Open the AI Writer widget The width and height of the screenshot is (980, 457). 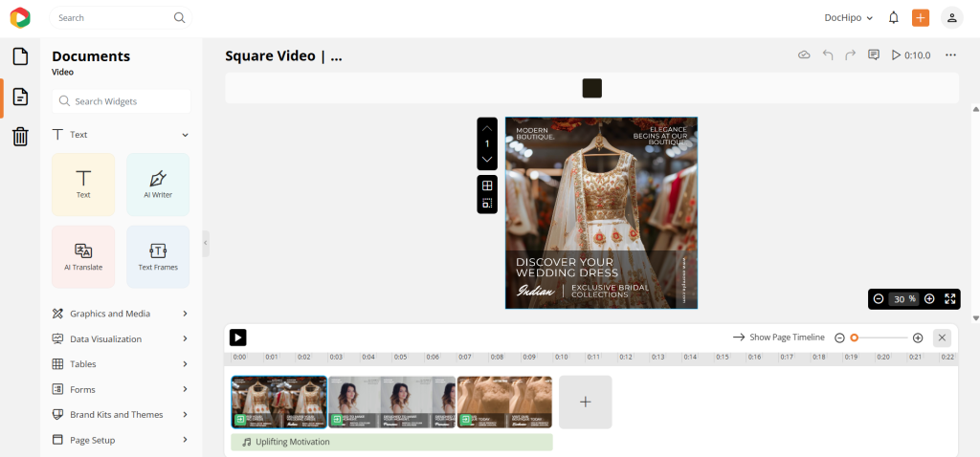158,185
